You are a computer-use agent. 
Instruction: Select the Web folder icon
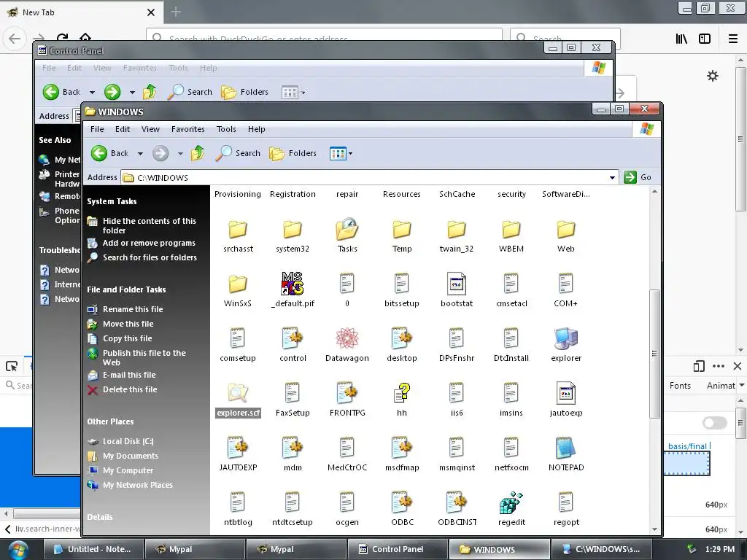[x=565, y=229]
